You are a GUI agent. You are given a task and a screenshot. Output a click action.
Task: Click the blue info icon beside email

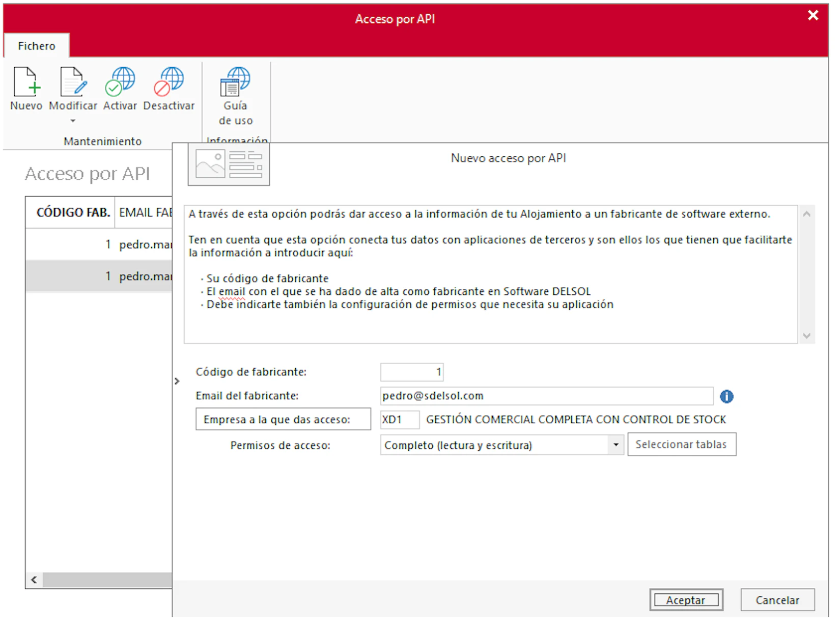(x=726, y=396)
